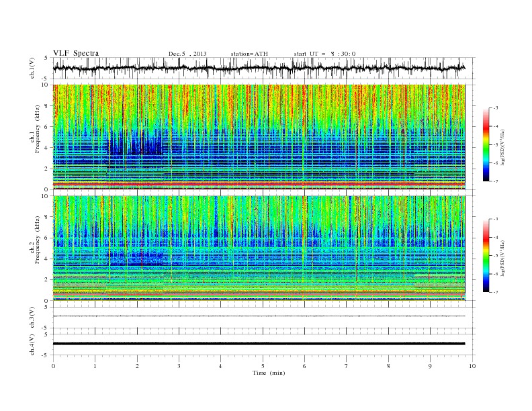
Task: Click time axis tick label "5"
Action: [263, 366]
